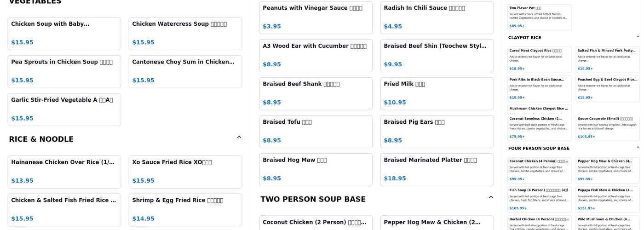Select Hainanese Chicken Over Rice

pos(64,172)
